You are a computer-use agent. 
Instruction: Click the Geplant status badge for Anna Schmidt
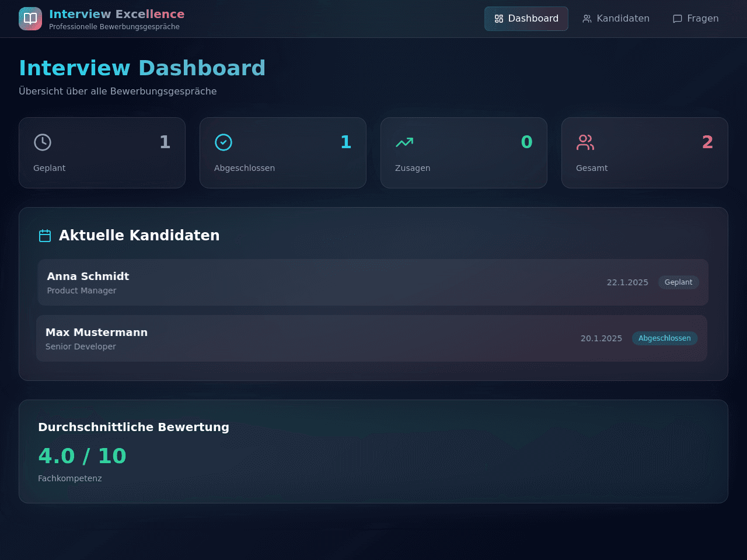[x=678, y=282]
